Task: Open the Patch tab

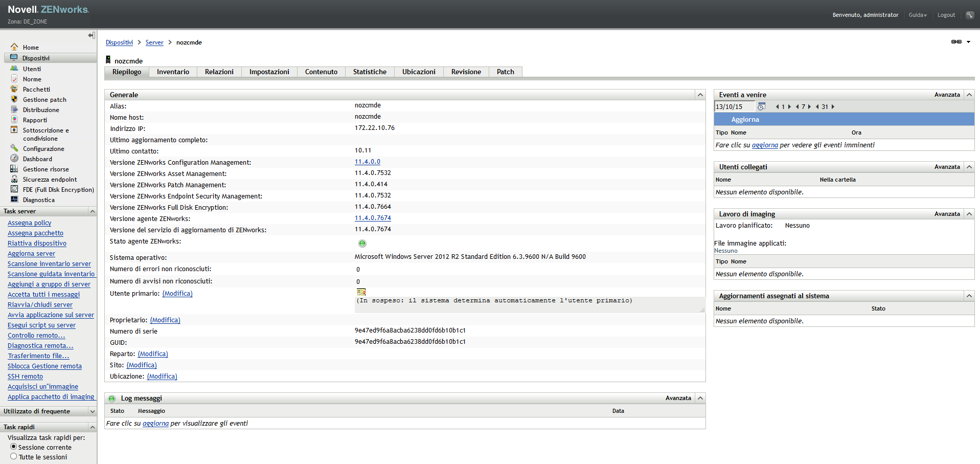Action: pyautogui.click(x=505, y=72)
